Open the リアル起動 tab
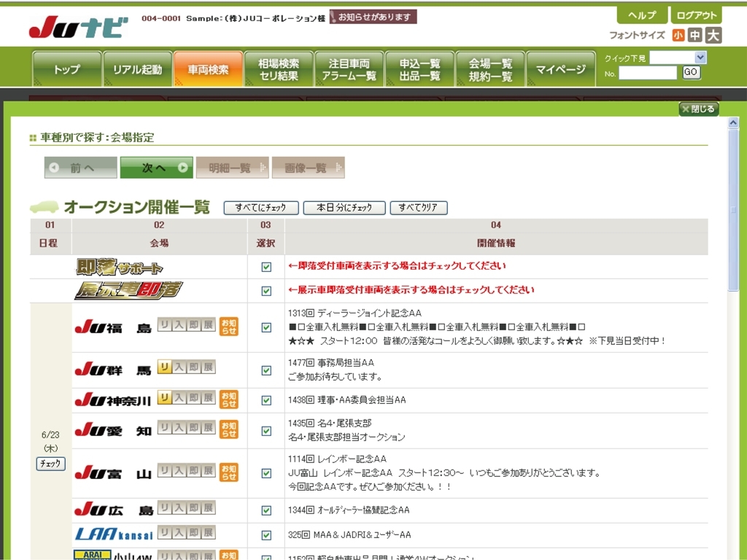The width and height of the screenshot is (747, 560). pos(137,69)
